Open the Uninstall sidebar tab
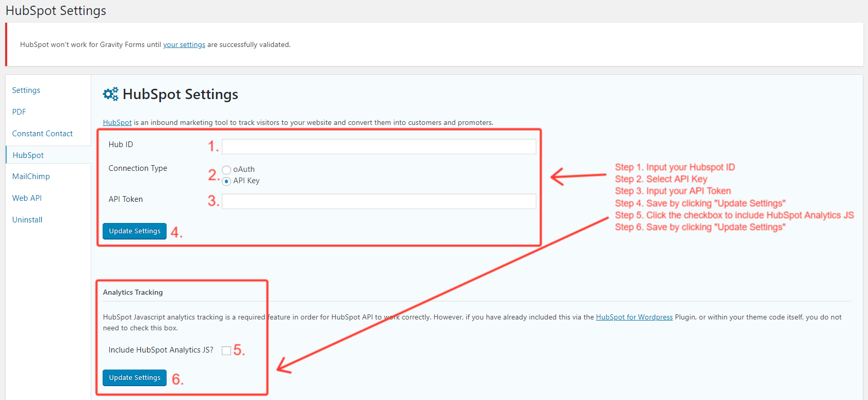Screen dimensions: 868x400 (27, 220)
